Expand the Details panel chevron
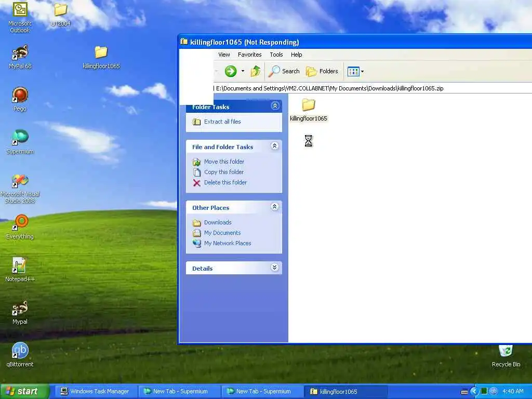The width and height of the screenshot is (532, 399). pos(275,268)
